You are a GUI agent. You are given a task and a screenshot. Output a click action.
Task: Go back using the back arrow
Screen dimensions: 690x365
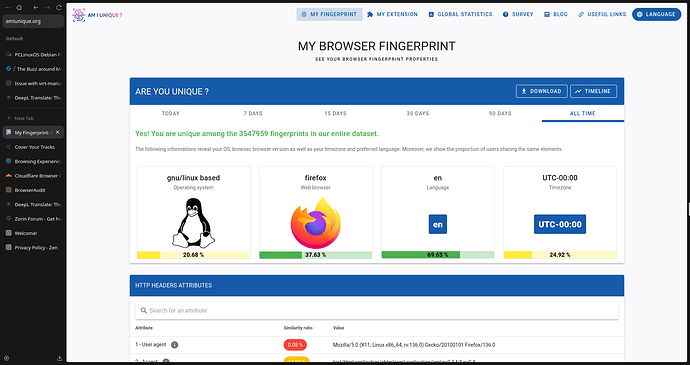(x=36, y=7)
